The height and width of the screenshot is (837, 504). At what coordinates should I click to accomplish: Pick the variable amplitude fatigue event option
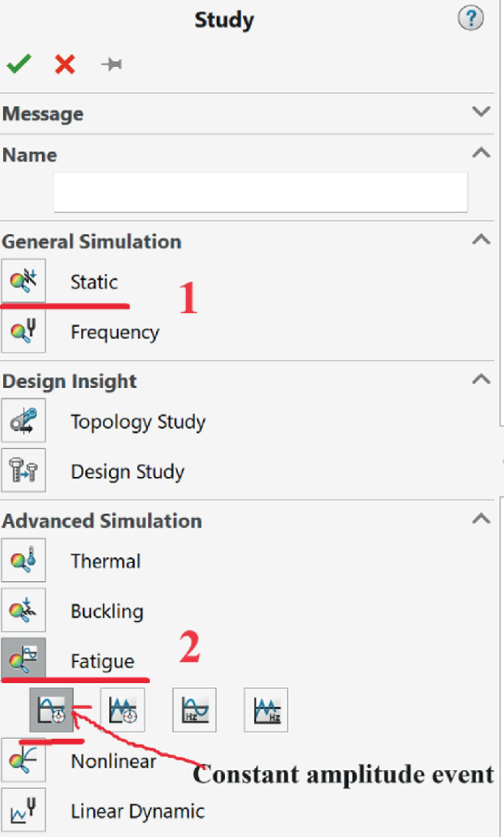(124, 709)
